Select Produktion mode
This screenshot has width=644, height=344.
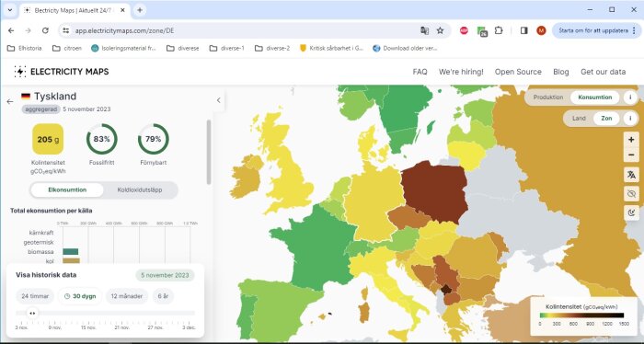coord(548,97)
